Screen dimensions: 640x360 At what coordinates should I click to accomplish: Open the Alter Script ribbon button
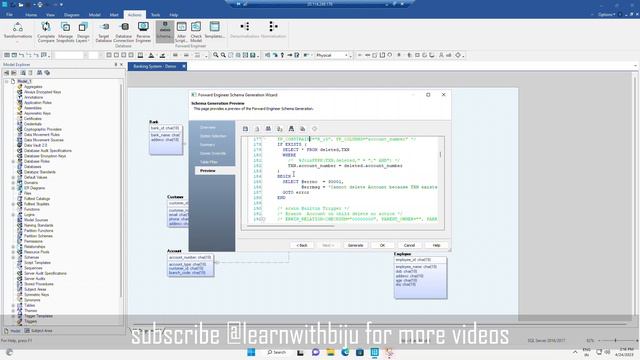coord(181,32)
